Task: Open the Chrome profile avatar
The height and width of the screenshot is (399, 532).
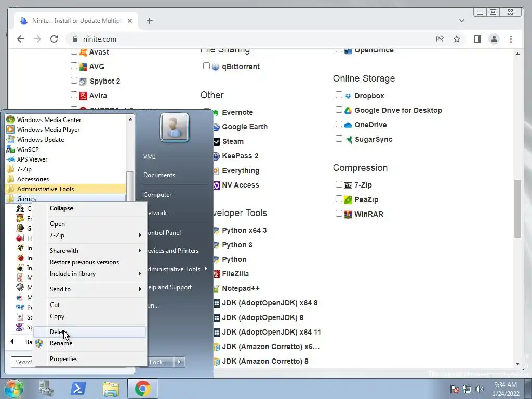Action: pyautogui.click(x=494, y=39)
